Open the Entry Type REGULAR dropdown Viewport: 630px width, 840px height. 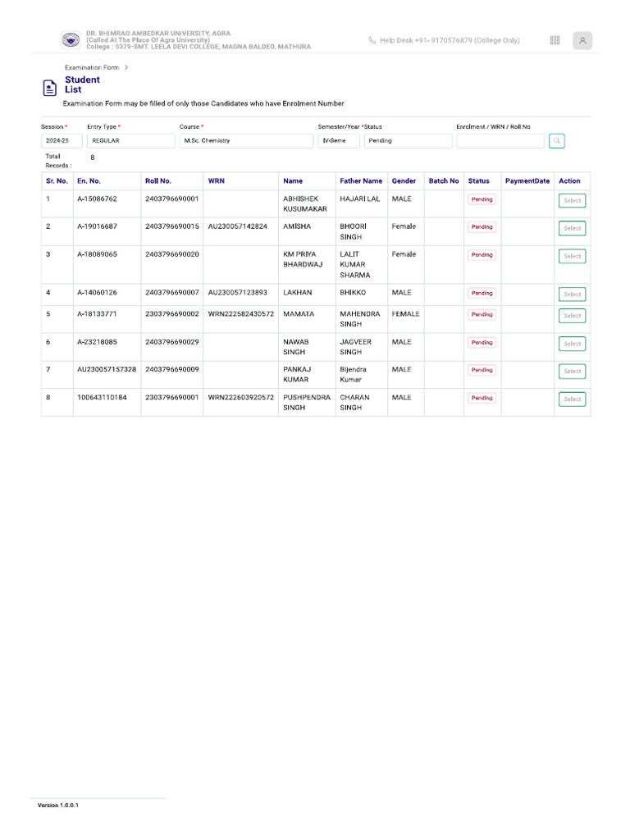(x=130, y=140)
